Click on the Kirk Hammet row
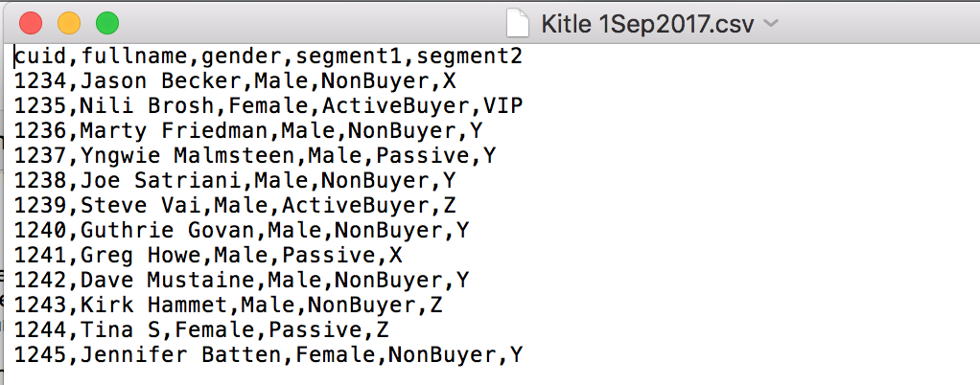Viewport: 980px width, 385px height. pos(228,306)
